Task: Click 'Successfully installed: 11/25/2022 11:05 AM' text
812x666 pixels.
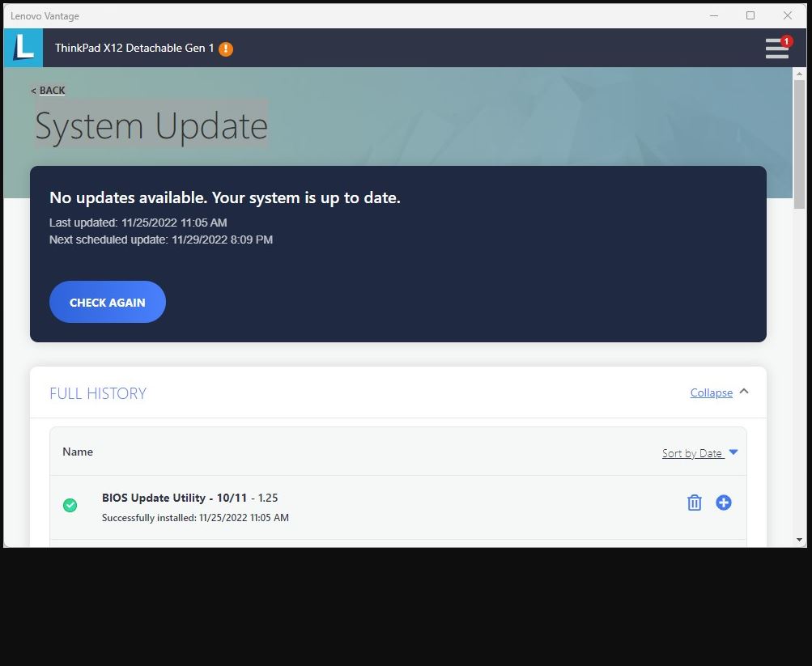Action: 195,517
